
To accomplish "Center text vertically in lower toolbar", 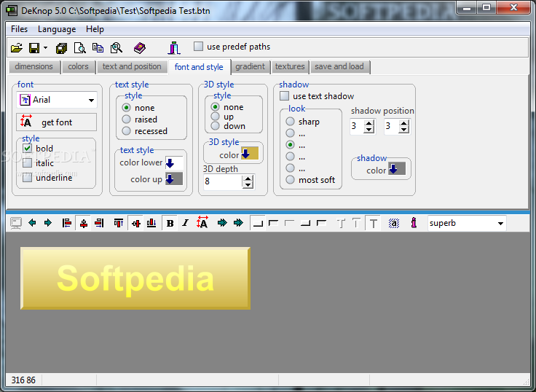I will click(x=136, y=224).
